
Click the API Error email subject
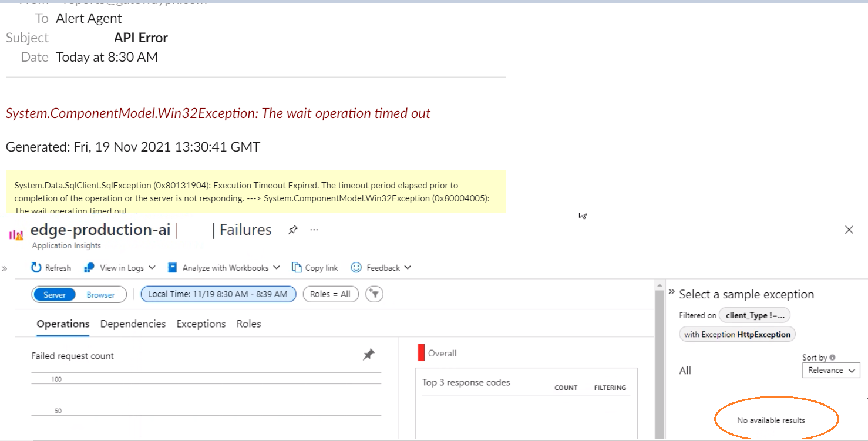click(141, 38)
